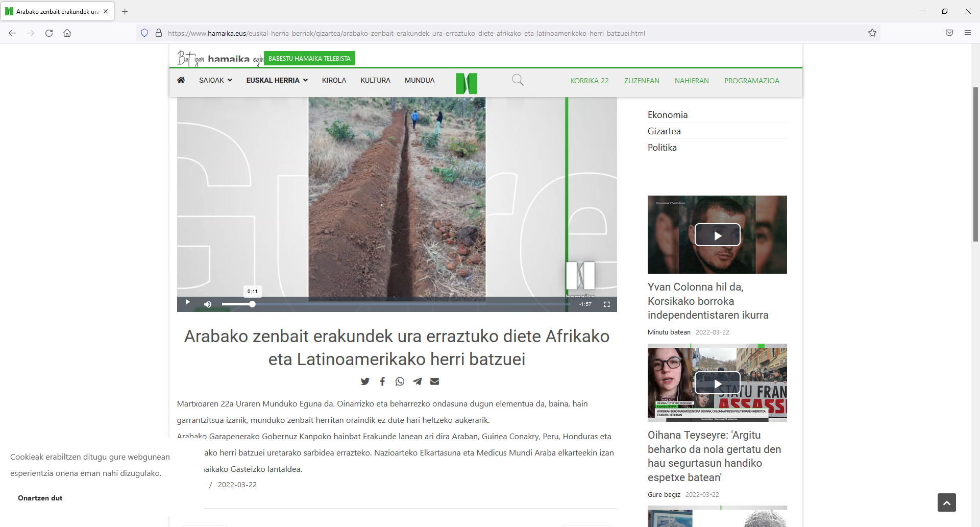Click the page vertical scrollbar
Screen dimensions: 980x527
point(975,164)
